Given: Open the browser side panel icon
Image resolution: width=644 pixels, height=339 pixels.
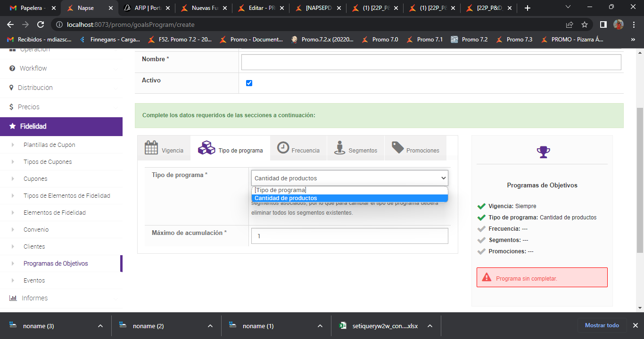Looking at the screenshot, I should pyautogui.click(x=603, y=24).
